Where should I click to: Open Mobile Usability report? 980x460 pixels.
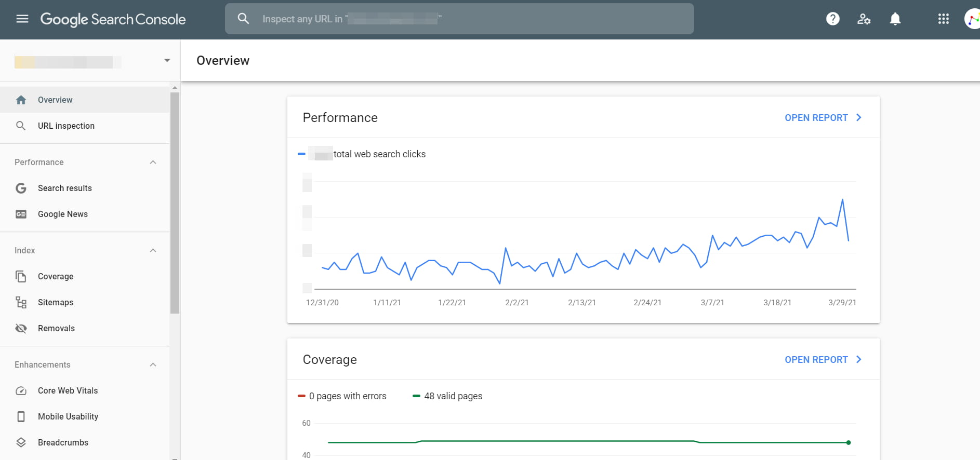click(x=85, y=416)
